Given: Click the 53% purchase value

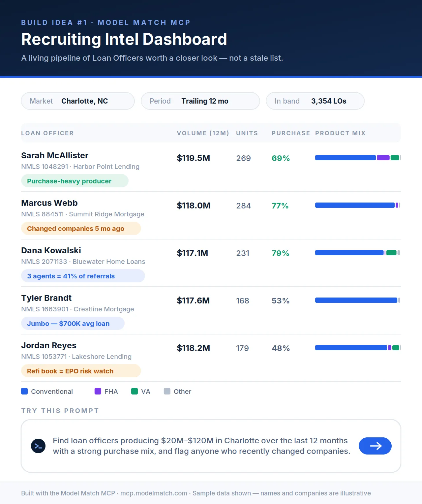Looking at the screenshot, I should pyautogui.click(x=281, y=300).
